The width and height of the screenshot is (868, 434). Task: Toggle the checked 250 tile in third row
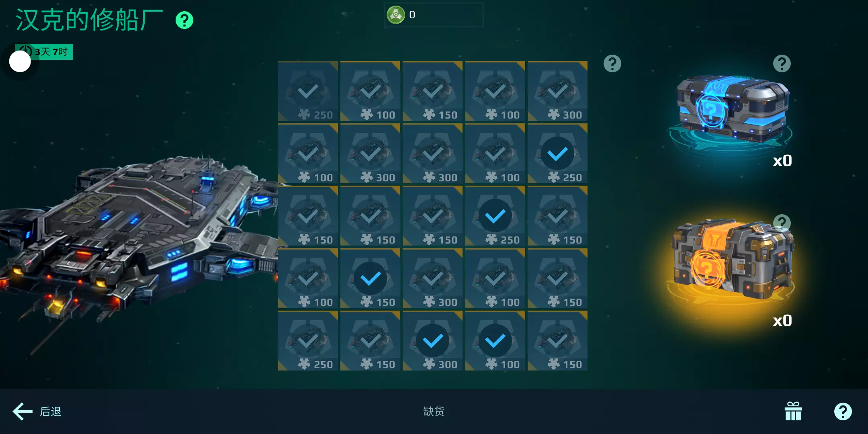pyautogui.click(x=495, y=216)
